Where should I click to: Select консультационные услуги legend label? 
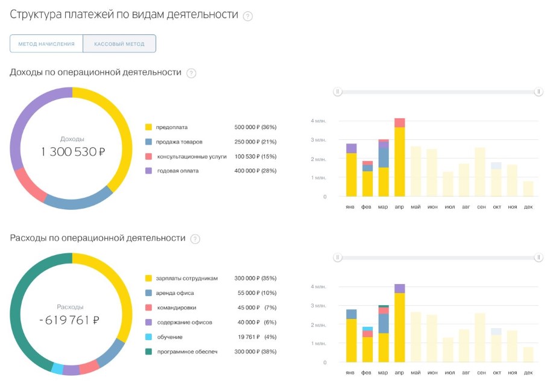click(x=192, y=156)
